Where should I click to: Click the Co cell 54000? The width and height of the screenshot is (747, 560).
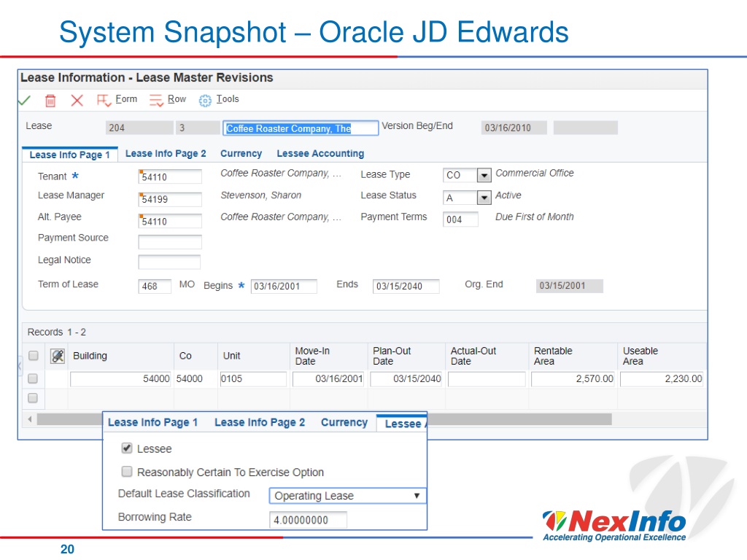click(190, 379)
